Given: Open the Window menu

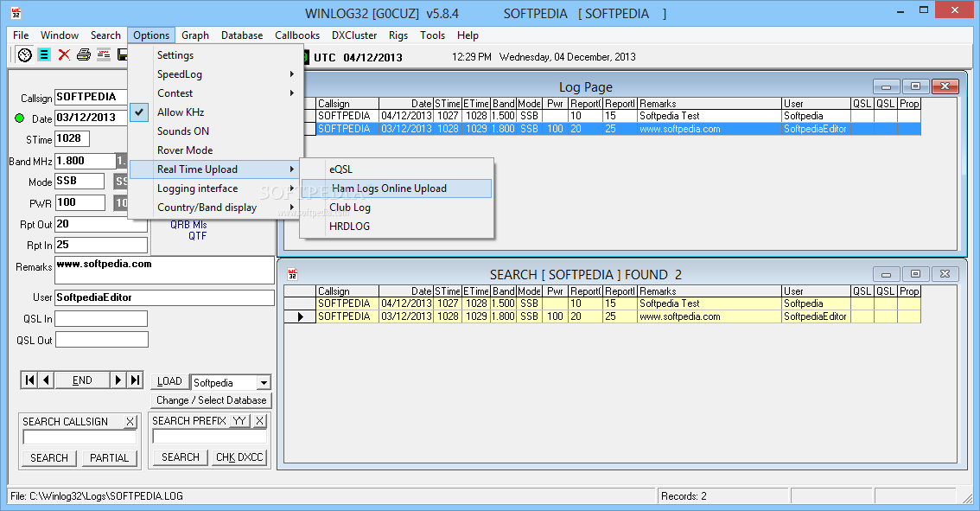Looking at the screenshot, I should coord(60,35).
